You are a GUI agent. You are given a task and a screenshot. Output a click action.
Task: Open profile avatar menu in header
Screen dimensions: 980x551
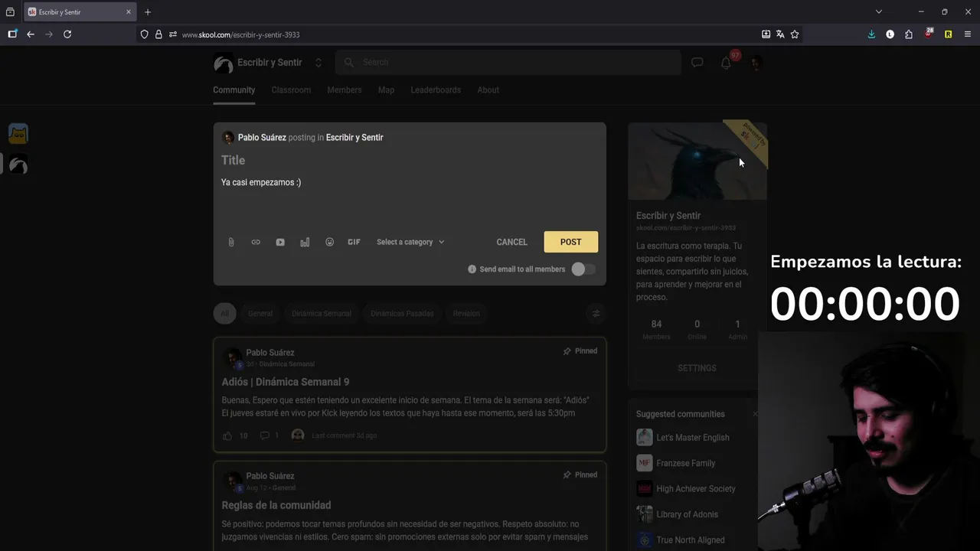756,63
